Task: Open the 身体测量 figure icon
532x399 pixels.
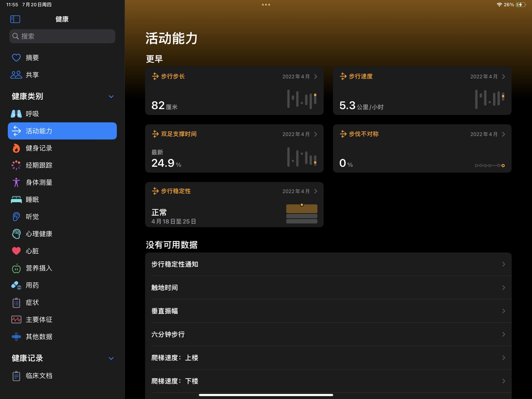Action: tap(16, 182)
